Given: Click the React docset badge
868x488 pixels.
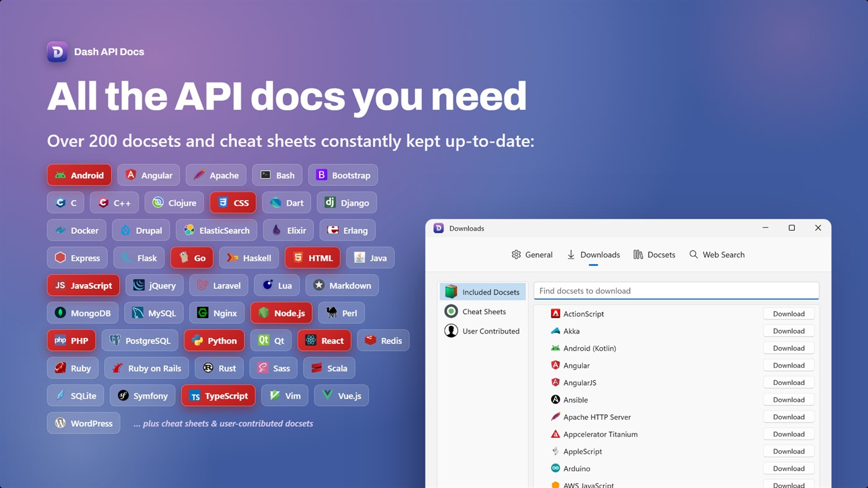Looking at the screenshot, I should point(324,340).
